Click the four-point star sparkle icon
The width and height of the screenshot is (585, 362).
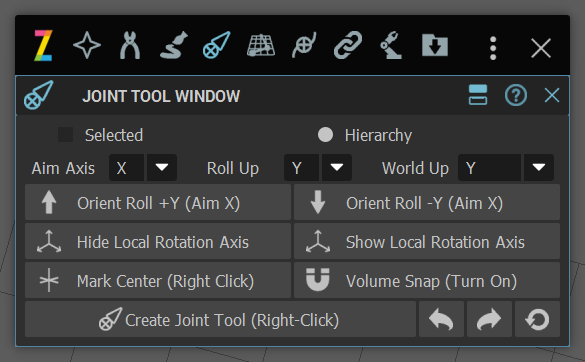[x=87, y=45]
